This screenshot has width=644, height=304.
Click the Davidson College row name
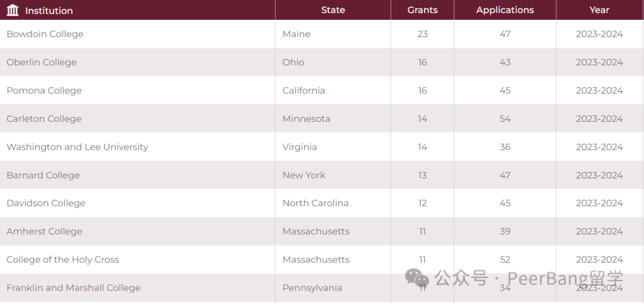[46, 203]
